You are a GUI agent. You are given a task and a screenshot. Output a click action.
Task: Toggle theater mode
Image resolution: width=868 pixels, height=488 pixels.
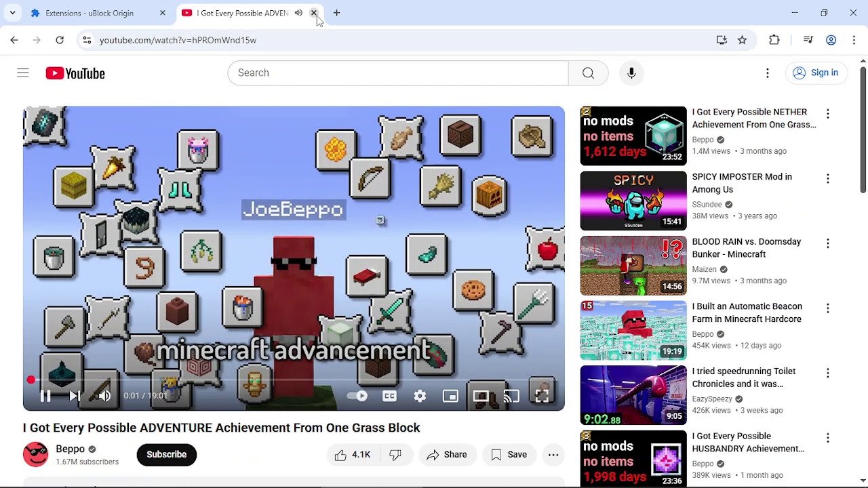click(481, 396)
